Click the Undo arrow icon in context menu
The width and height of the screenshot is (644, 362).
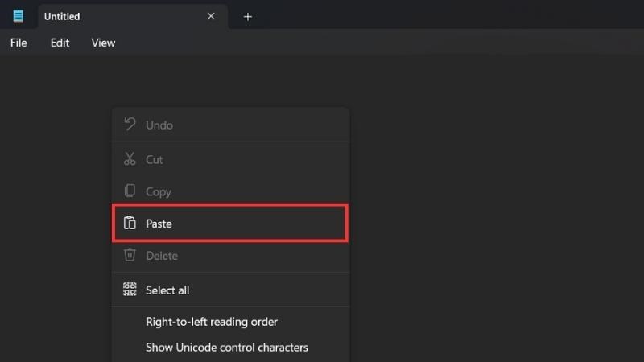coord(130,125)
